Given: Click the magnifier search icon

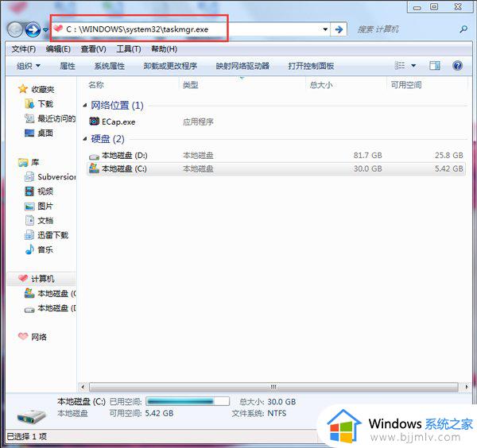Looking at the screenshot, I should click(463, 29).
